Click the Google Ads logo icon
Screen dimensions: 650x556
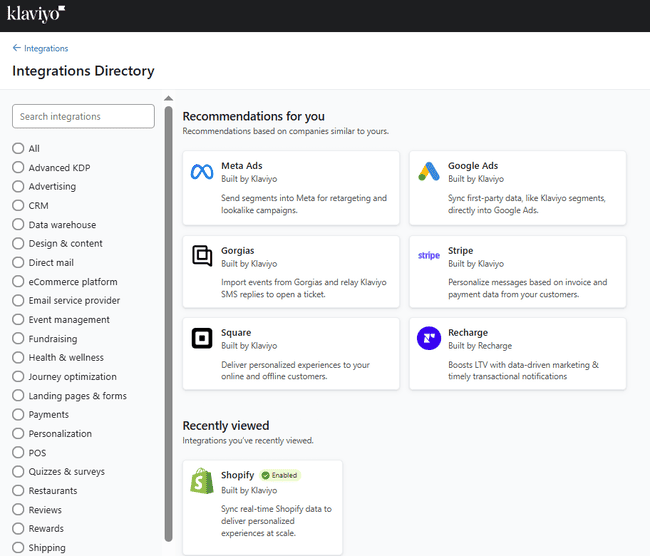click(429, 172)
